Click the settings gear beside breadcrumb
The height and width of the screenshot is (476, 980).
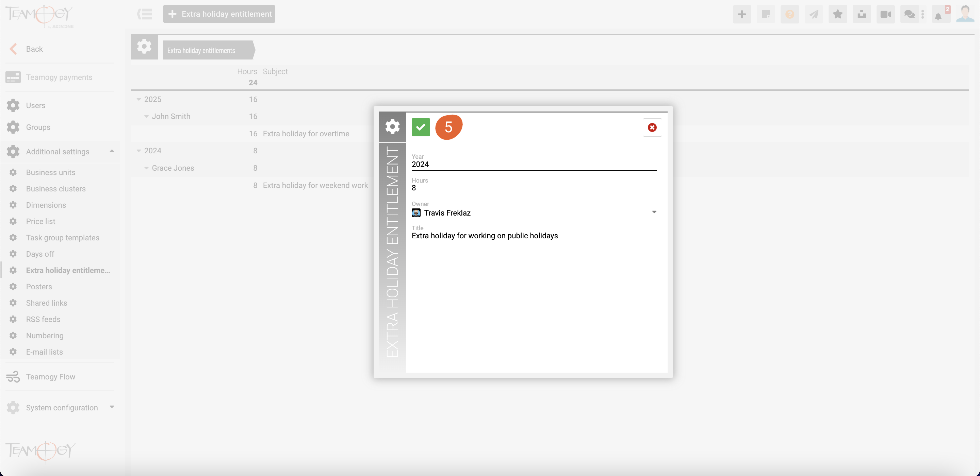[x=144, y=47]
